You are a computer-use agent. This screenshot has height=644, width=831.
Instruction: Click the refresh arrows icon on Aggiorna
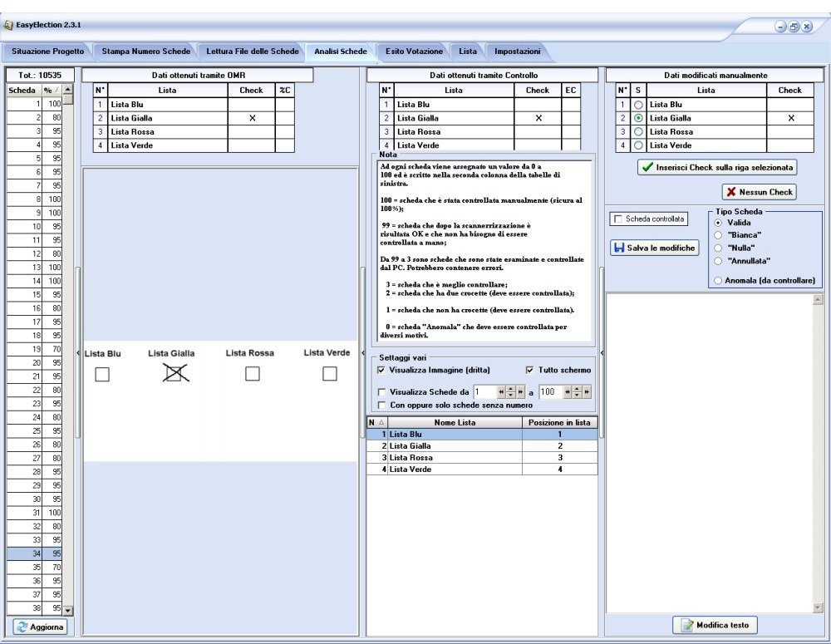point(22,627)
